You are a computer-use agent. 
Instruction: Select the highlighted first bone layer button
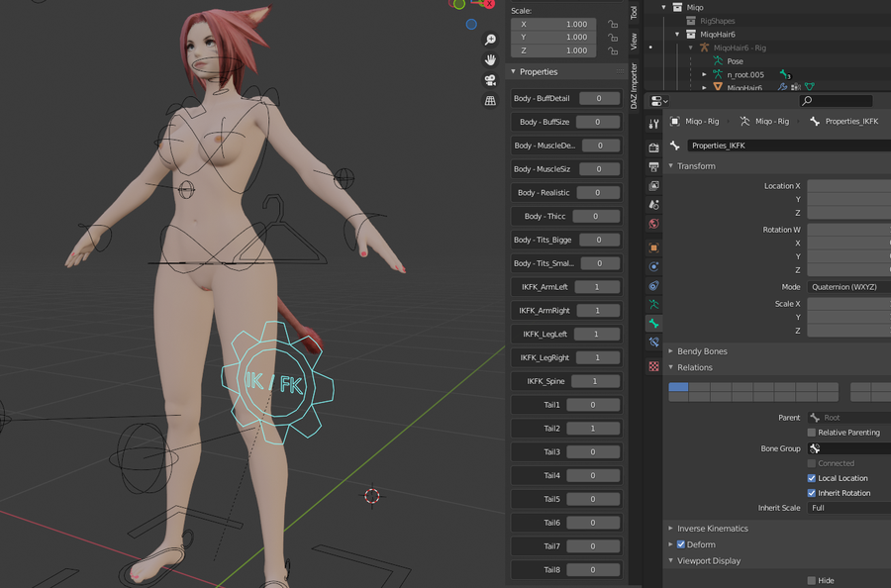pos(678,387)
